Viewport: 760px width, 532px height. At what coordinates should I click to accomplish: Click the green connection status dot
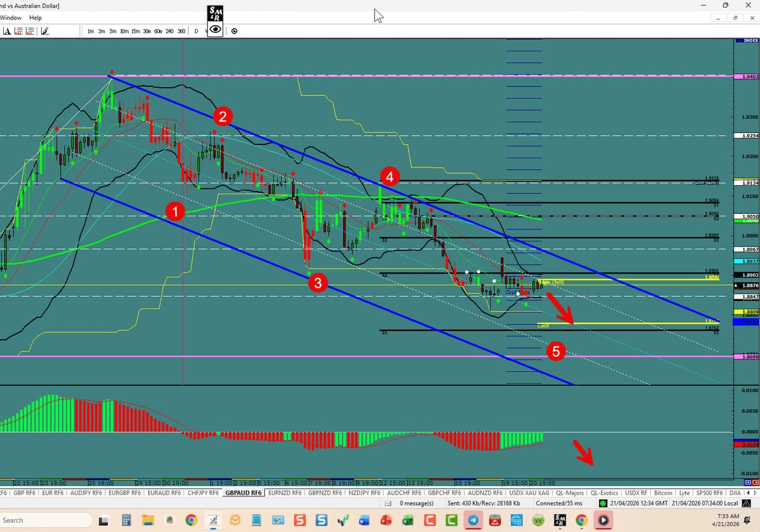pyautogui.click(x=603, y=503)
